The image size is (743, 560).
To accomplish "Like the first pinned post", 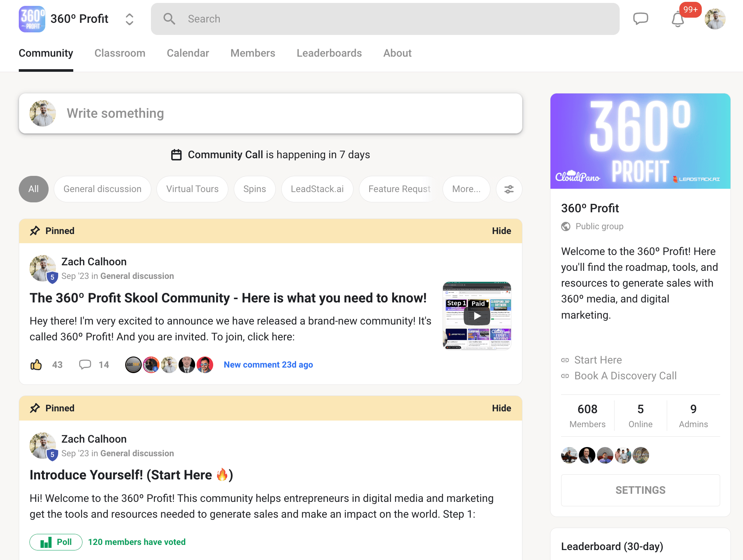I will pyautogui.click(x=36, y=365).
